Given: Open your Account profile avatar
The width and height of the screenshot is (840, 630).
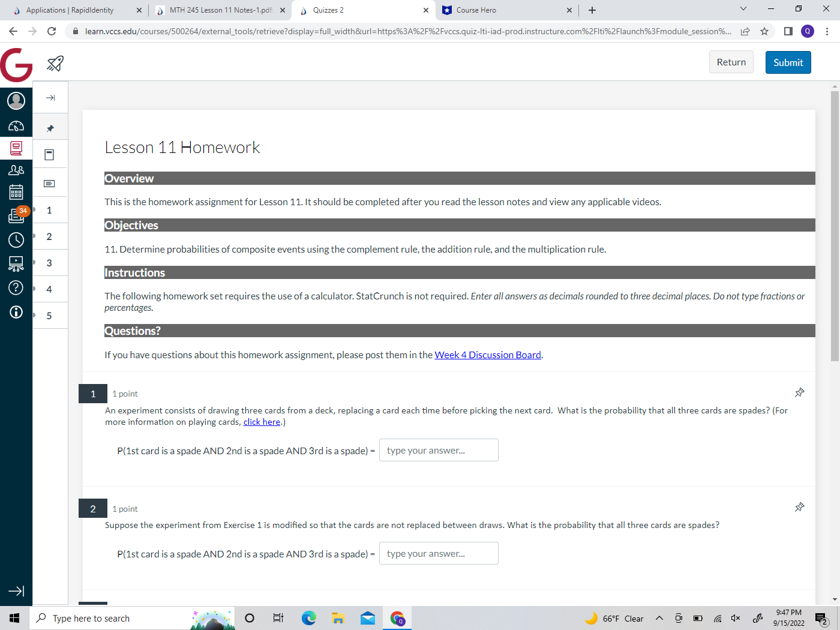Looking at the screenshot, I should 16,101.
